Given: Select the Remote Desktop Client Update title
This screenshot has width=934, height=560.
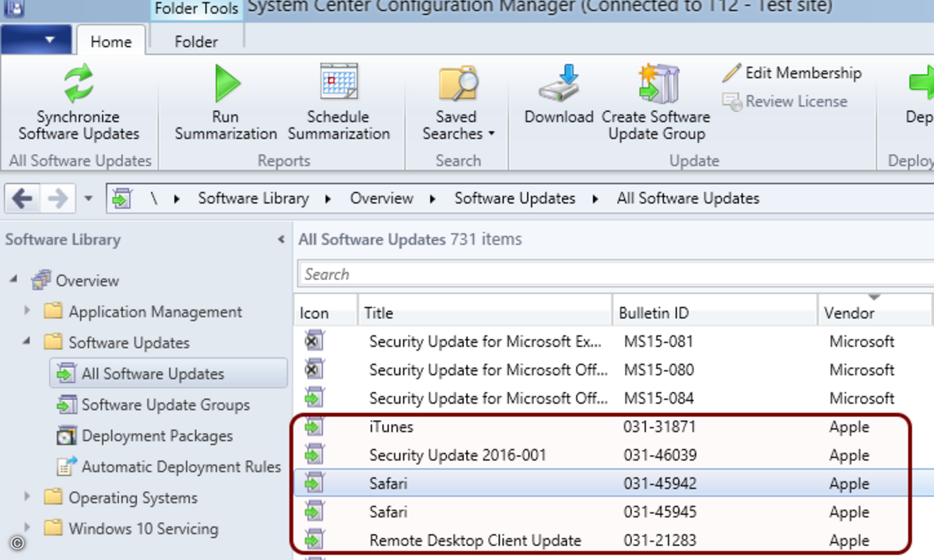Looking at the screenshot, I should pos(476,541).
